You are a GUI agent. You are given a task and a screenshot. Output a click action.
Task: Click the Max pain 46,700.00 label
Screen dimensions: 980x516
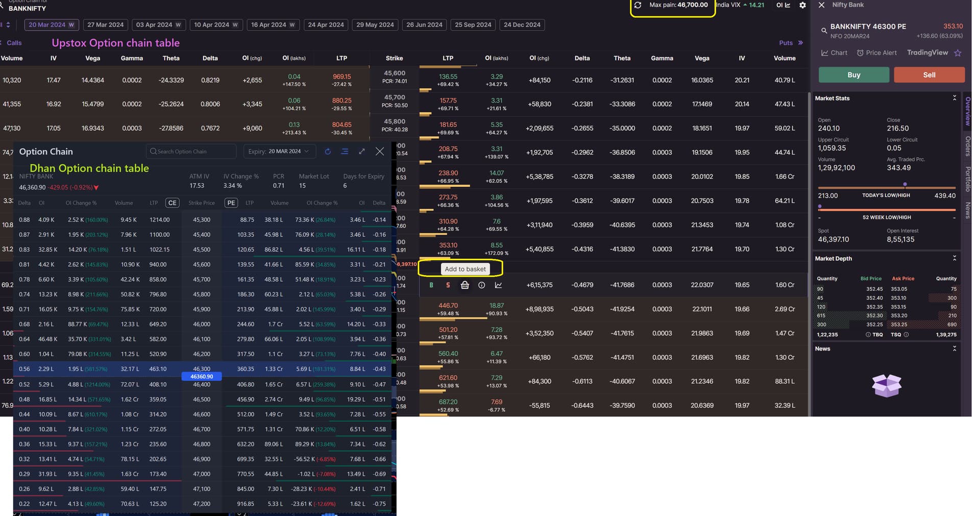click(678, 5)
